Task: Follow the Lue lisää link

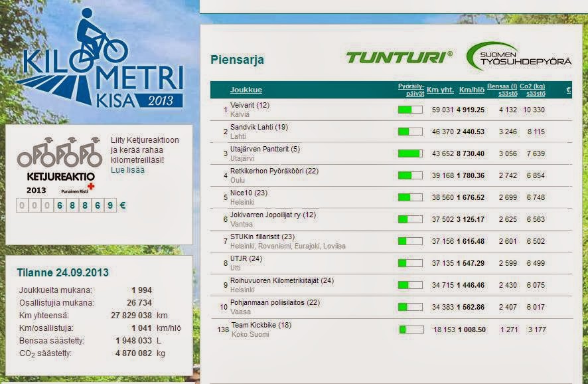Action: pos(127,170)
